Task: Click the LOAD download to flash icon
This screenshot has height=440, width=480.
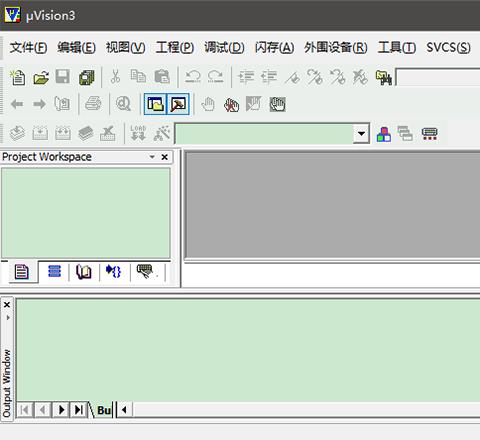Action: [138, 133]
